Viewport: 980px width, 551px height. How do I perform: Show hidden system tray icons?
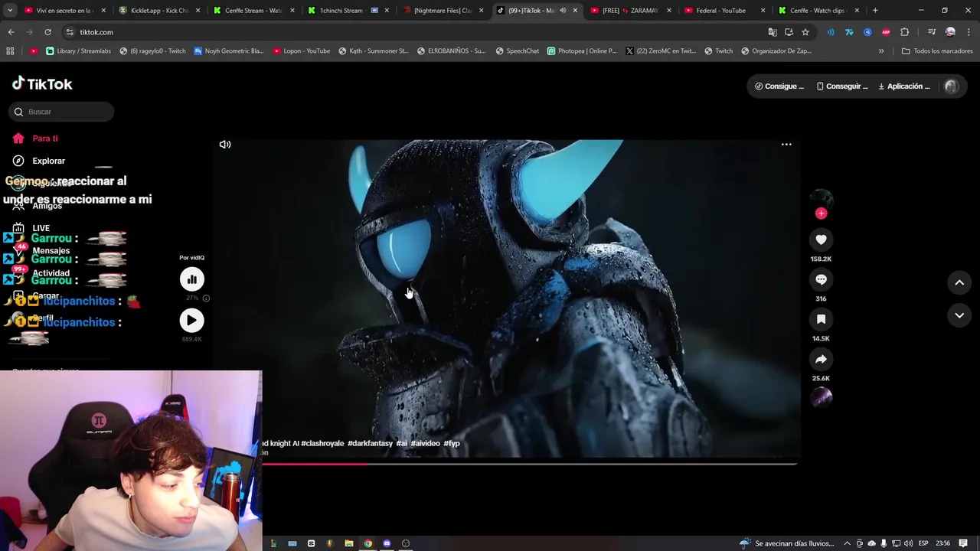pos(848,543)
